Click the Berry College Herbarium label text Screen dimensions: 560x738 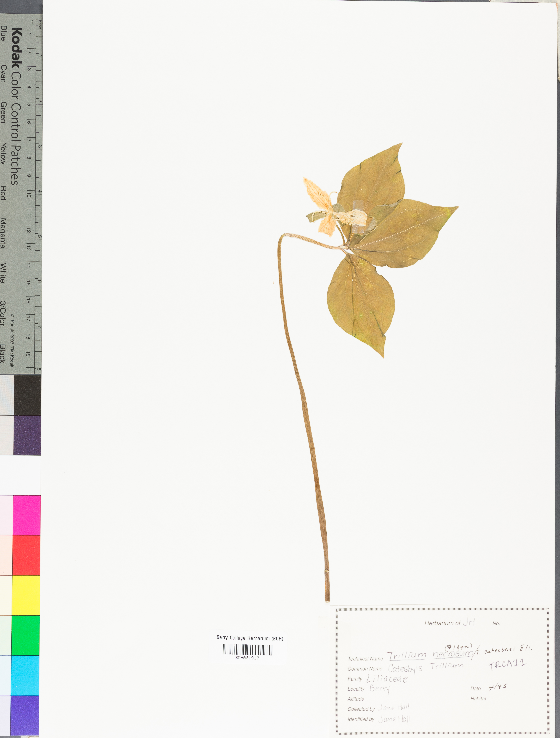(250, 638)
